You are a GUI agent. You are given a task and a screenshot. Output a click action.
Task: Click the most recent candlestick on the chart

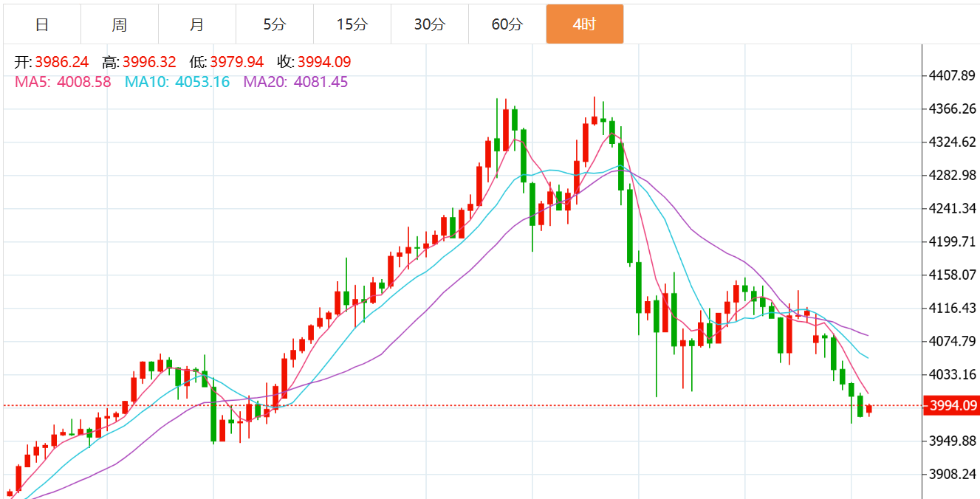click(x=869, y=409)
